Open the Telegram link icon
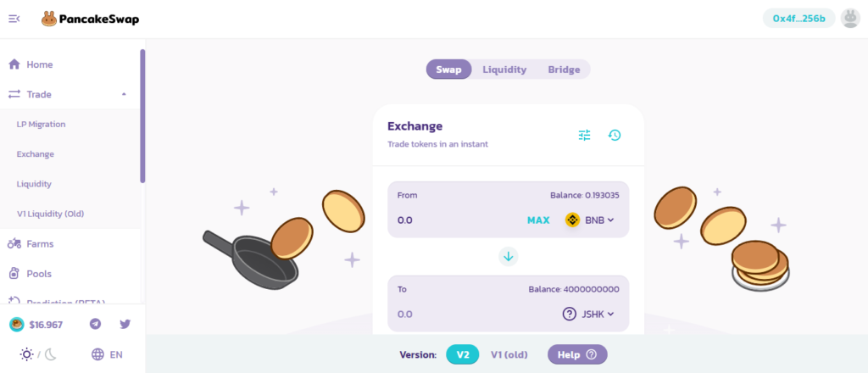 pyautogui.click(x=95, y=324)
